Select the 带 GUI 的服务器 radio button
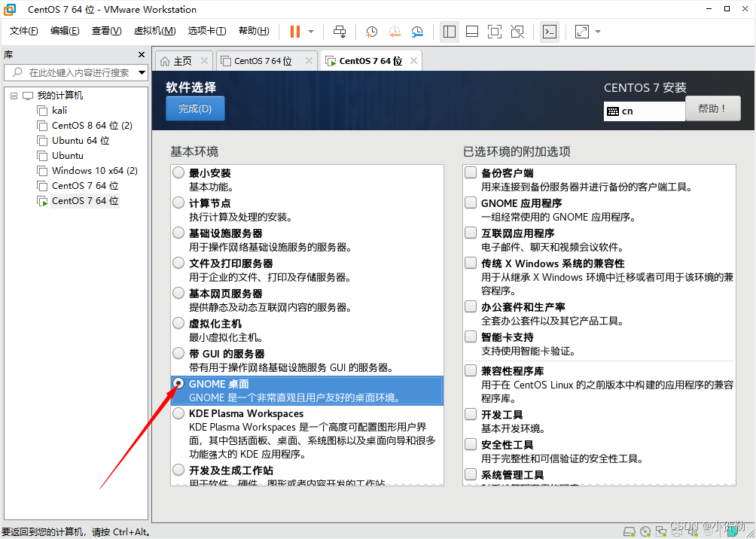This screenshot has height=539, width=756. tap(178, 352)
